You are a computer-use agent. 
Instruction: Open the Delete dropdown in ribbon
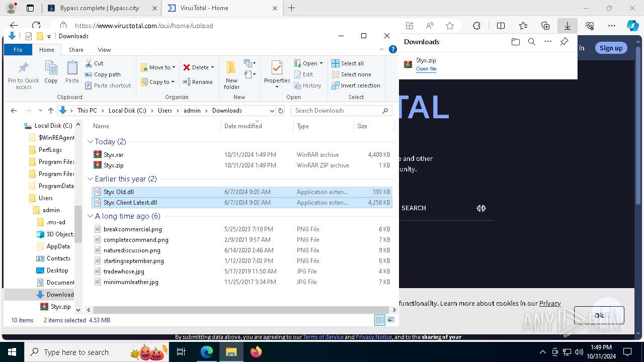[x=199, y=67]
